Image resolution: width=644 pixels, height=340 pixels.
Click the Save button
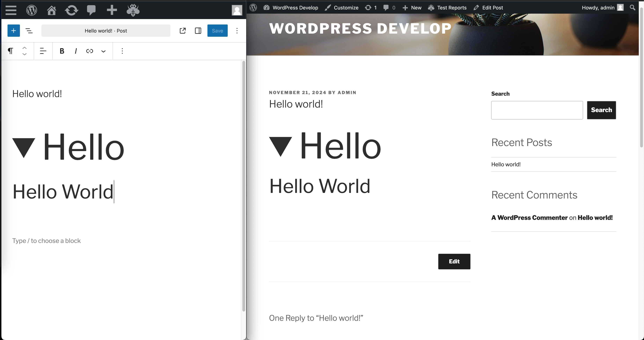(x=217, y=31)
